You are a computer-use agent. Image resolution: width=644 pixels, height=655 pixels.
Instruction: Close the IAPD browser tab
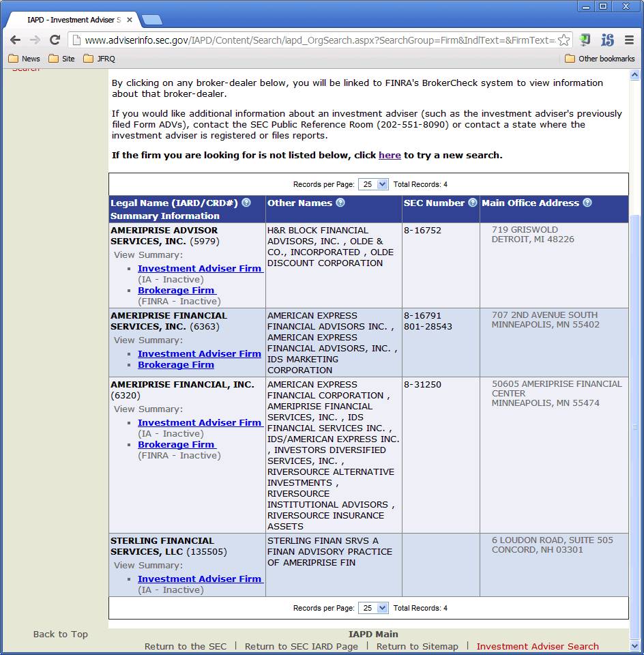[130, 20]
